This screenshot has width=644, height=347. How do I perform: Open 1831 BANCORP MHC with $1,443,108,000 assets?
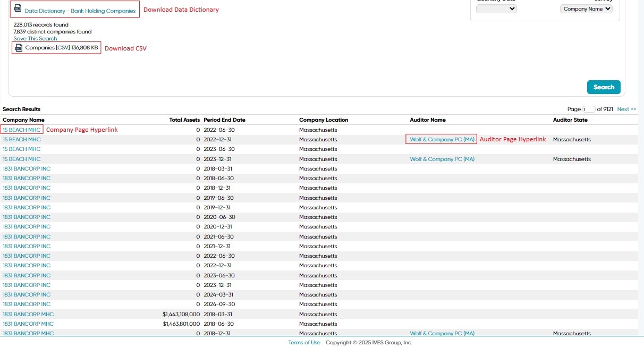(28, 314)
